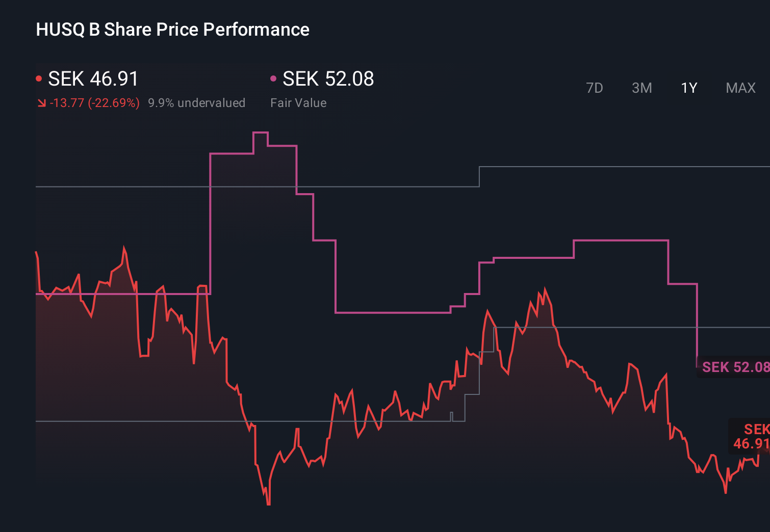The image size is (770, 532).
Task: Click the HUSQ B Share Price Performance title
Action: click(172, 30)
